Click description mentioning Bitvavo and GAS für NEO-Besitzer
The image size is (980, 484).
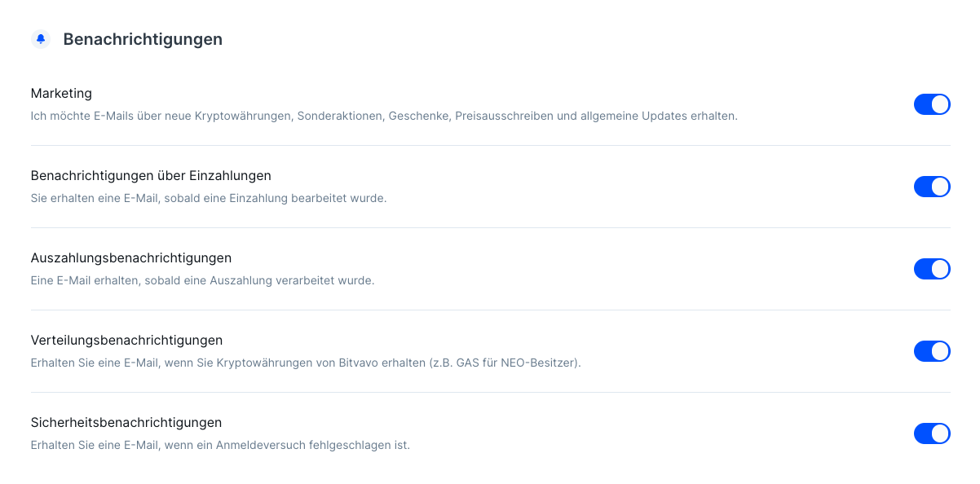[x=306, y=363]
